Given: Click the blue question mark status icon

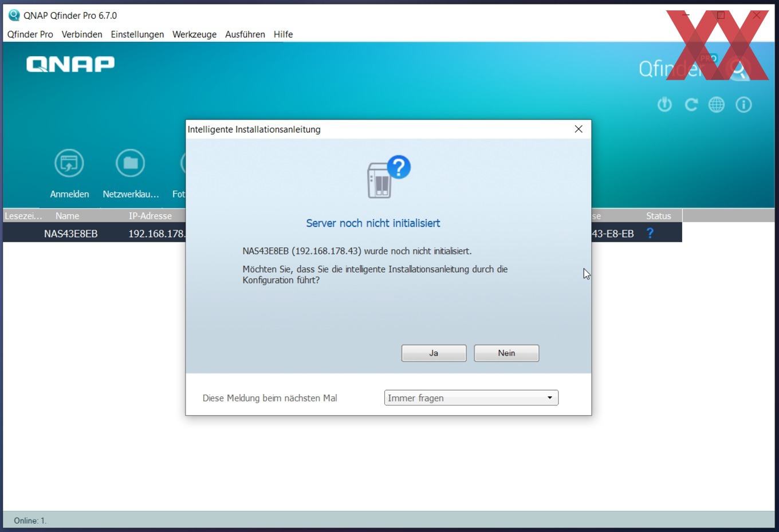Looking at the screenshot, I should (650, 233).
